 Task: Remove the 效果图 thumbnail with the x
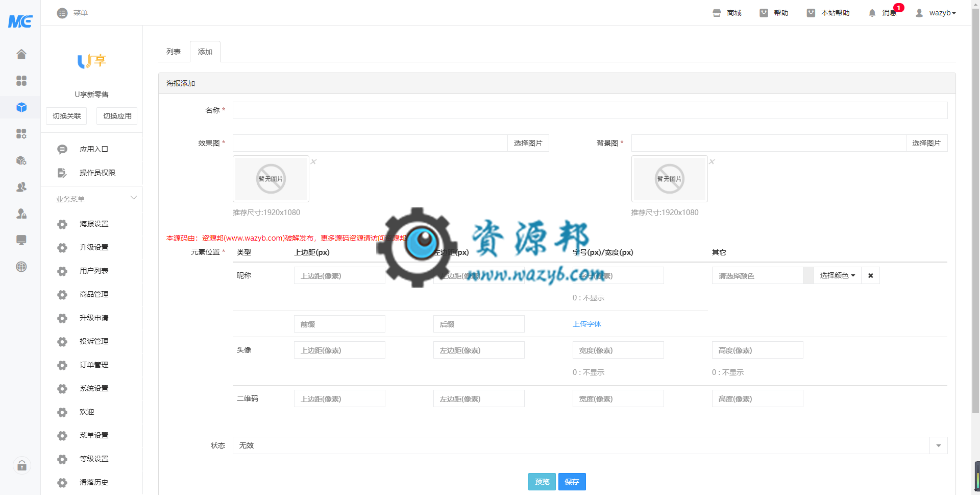[x=314, y=161]
